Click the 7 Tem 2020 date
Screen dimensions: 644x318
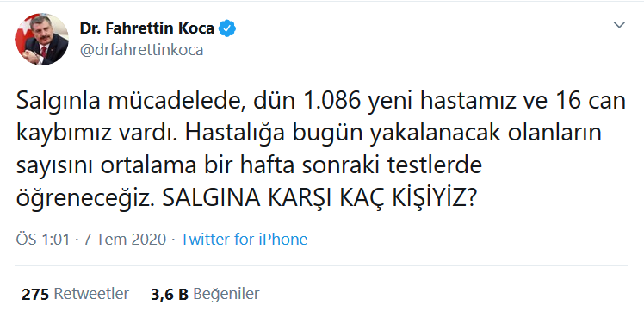point(125,239)
